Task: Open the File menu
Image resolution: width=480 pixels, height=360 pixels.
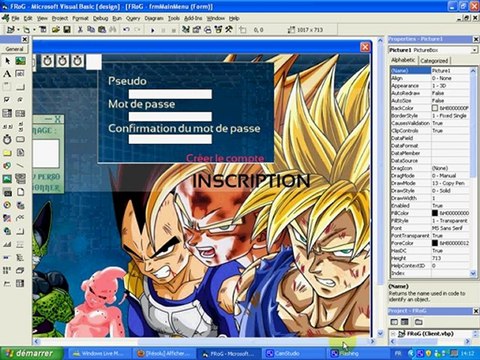Action: pos(15,18)
